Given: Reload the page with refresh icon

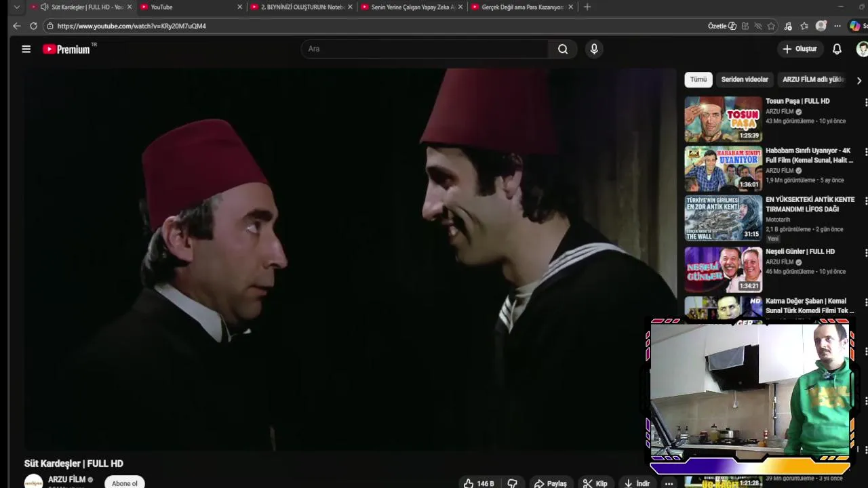Looking at the screenshot, I should point(33,26).
